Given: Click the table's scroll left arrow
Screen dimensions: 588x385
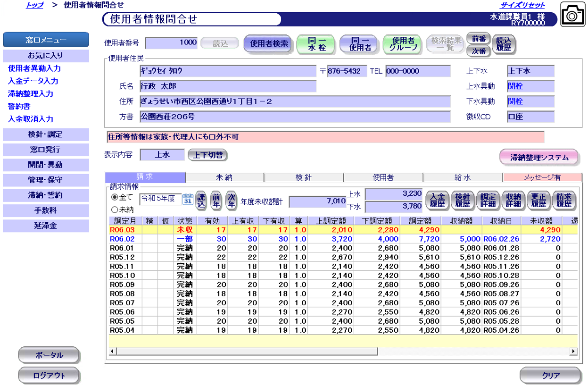Looking at the screenshot, I should [112, 352].
